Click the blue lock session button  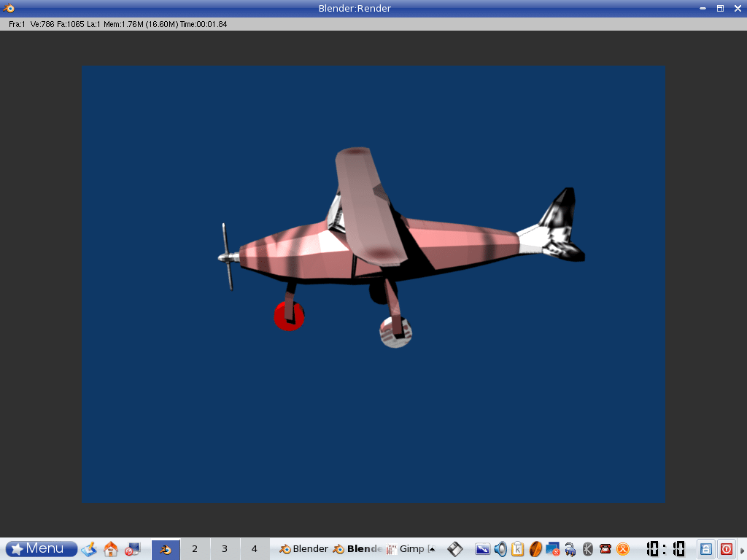point(705,549)
